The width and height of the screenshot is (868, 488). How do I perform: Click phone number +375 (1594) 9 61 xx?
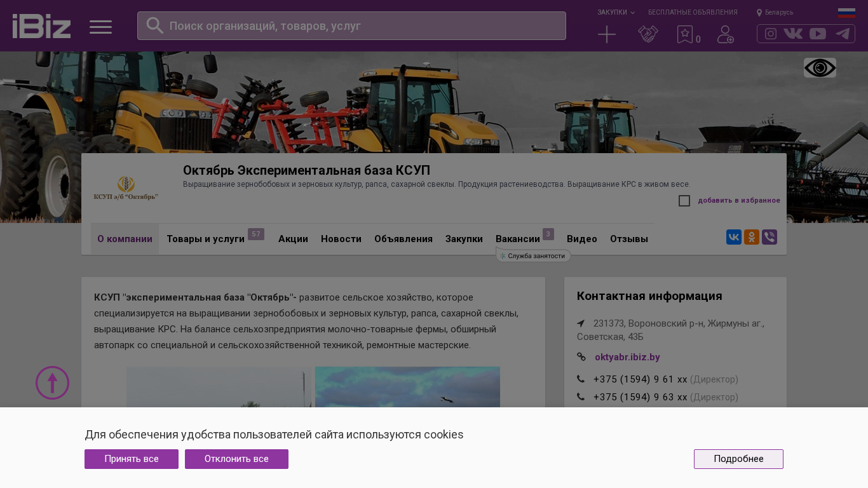(x=641, y=379)
